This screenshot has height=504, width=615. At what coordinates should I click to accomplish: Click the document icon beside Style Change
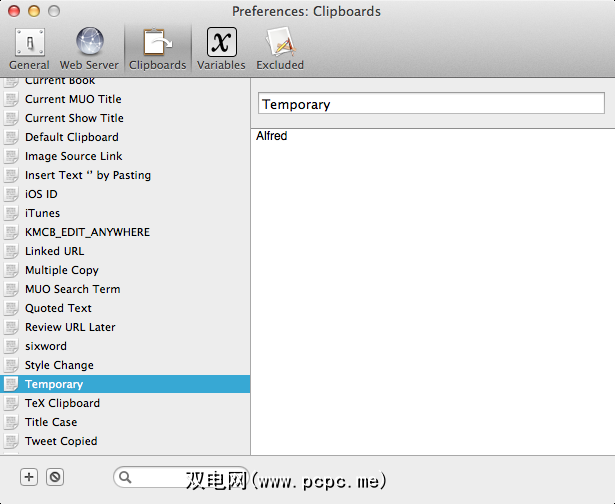(x=11, y=365)
